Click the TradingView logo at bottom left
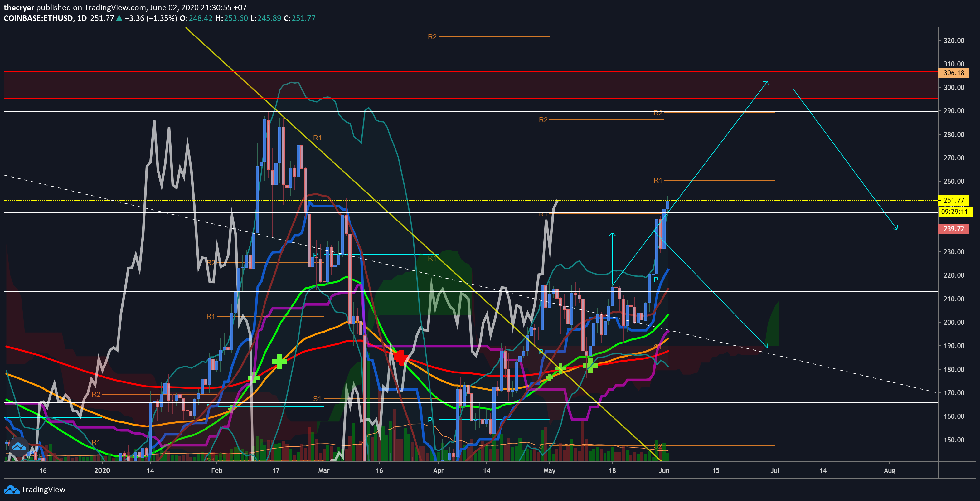 click(x=35, y=489)
